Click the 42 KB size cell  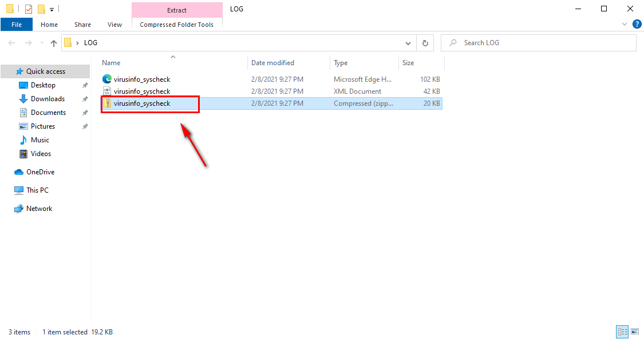432,91
